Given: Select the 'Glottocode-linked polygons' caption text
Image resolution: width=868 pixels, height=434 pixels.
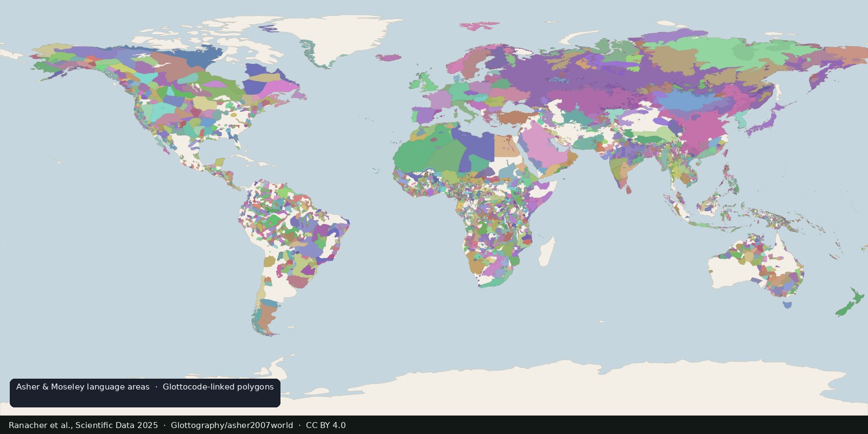Looking at the screenshot, I should coord(218,387).
